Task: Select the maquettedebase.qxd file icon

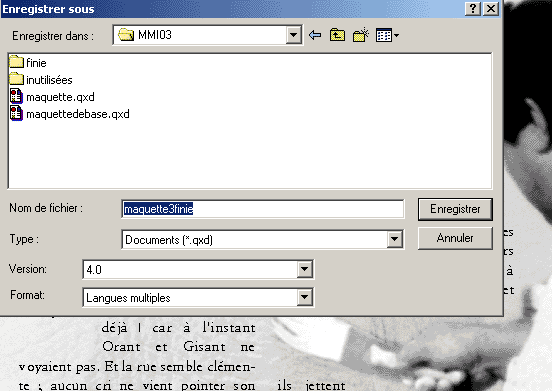Action: point(16,113)
